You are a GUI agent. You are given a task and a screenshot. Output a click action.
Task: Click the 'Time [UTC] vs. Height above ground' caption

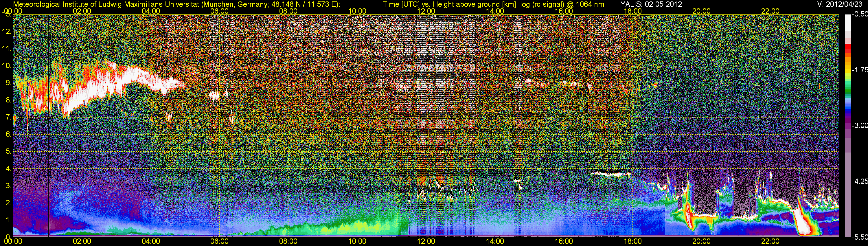pyautogui.click(x=493, y=4)
